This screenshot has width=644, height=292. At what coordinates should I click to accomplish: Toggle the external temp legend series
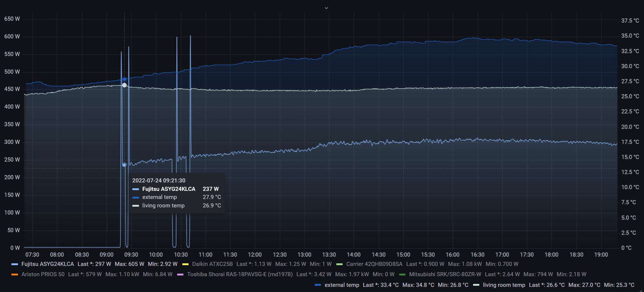(342, 285)
